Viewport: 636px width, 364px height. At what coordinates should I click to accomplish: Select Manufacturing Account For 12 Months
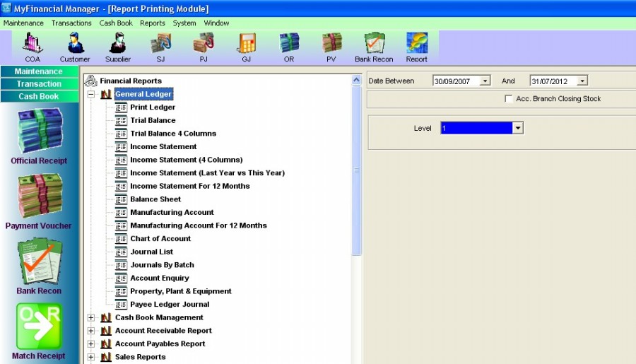pyautogui.click(x=199, y=225)
